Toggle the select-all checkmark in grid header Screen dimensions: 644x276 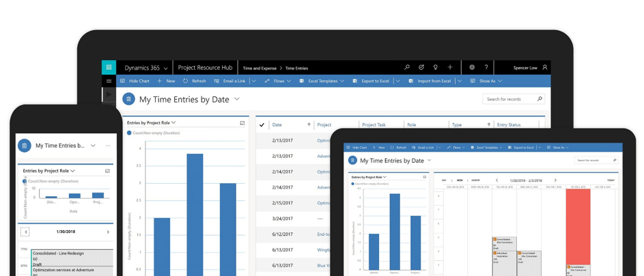click(x=262, y=125)
